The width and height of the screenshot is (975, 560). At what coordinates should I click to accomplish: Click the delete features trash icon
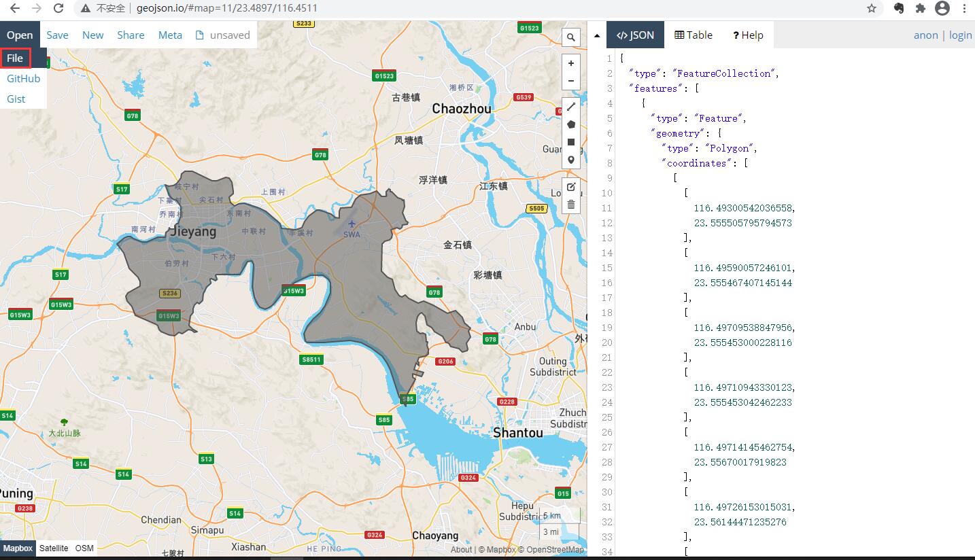[570, 204]
